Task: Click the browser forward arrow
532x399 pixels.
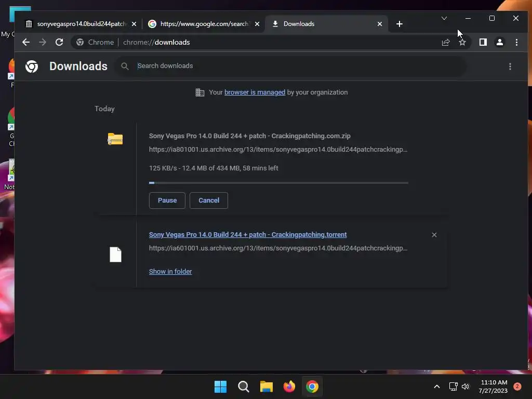Action: 43,42
